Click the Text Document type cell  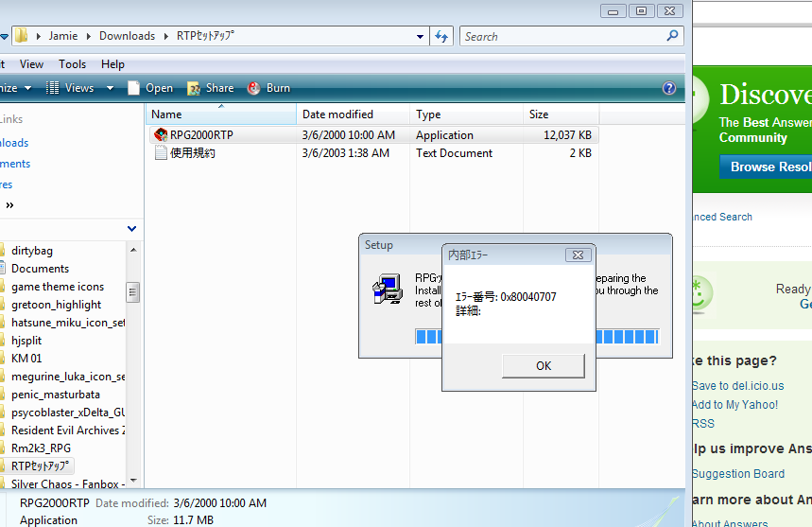click(454, 153)
